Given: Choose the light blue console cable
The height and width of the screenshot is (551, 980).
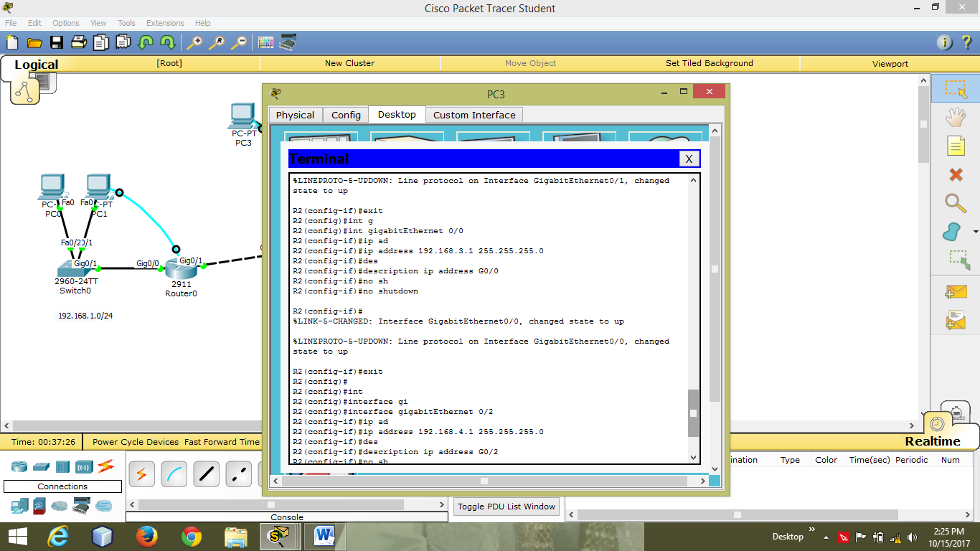Looking at the screenshot, I should 174,474.
